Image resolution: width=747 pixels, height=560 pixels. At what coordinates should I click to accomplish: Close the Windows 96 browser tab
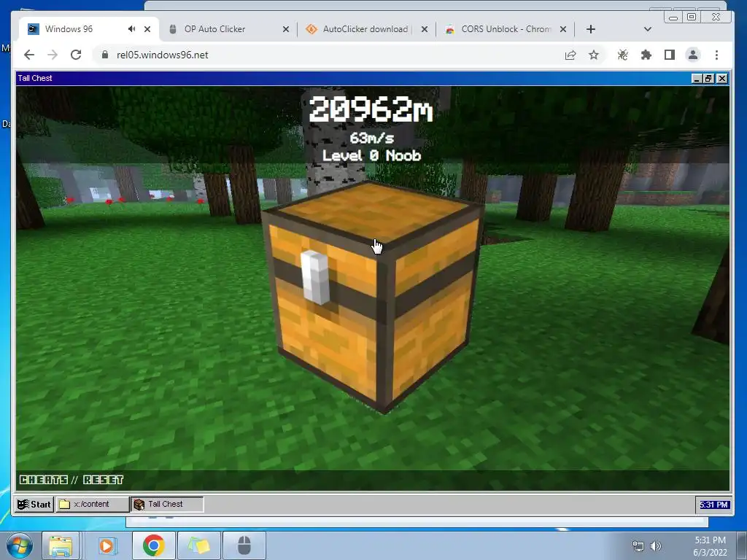[147, 29]
